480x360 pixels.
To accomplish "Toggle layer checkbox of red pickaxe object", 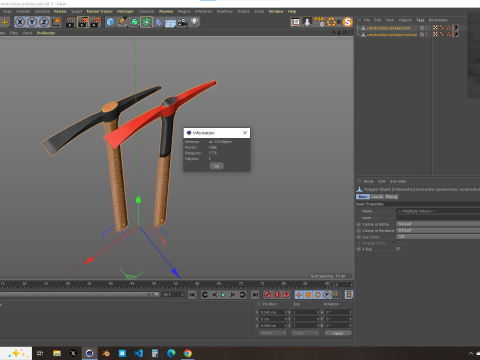I will point(422,34).
